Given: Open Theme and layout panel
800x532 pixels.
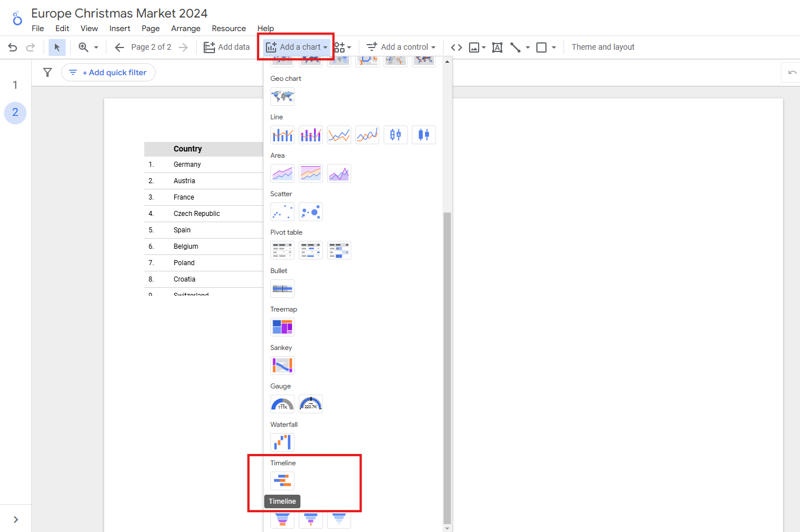Looking at the screenshot, I should pos(603,47).
